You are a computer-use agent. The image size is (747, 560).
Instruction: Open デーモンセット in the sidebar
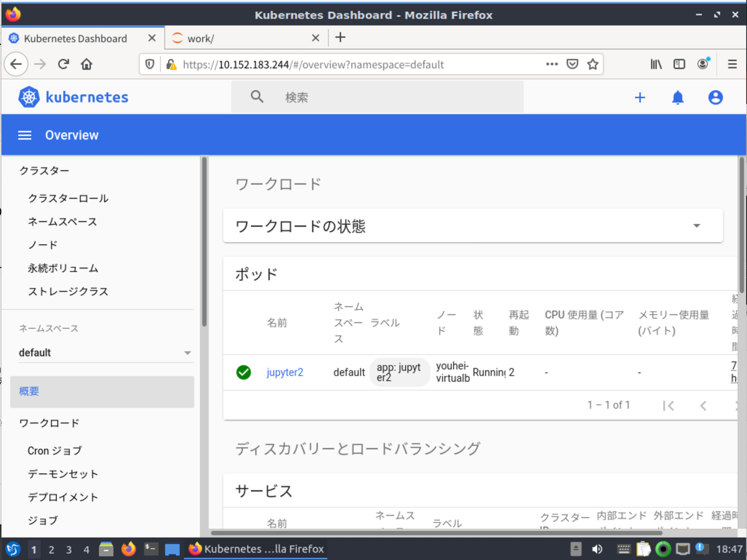point(63,474)
